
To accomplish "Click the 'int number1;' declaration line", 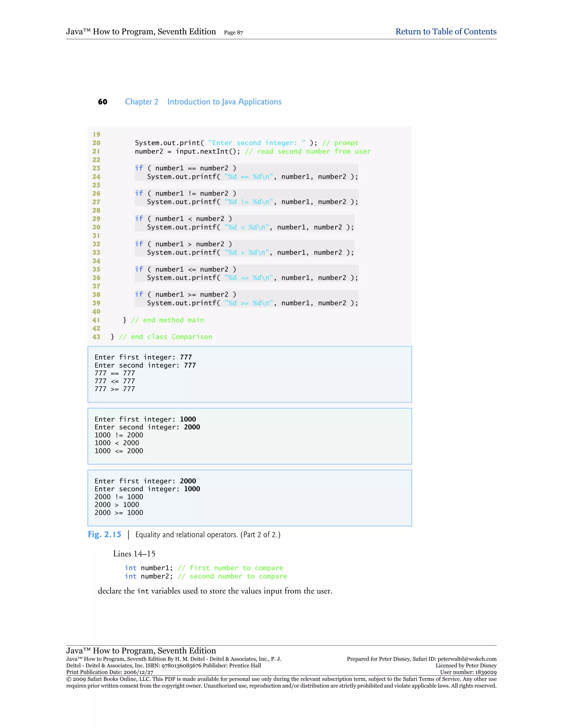I will (x=149, y=568).
